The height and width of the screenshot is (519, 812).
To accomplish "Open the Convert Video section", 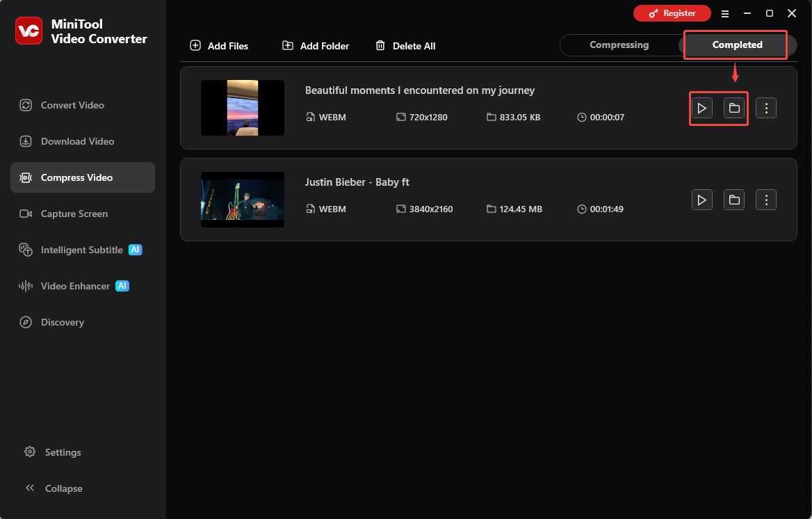I will tap(82, 105).
